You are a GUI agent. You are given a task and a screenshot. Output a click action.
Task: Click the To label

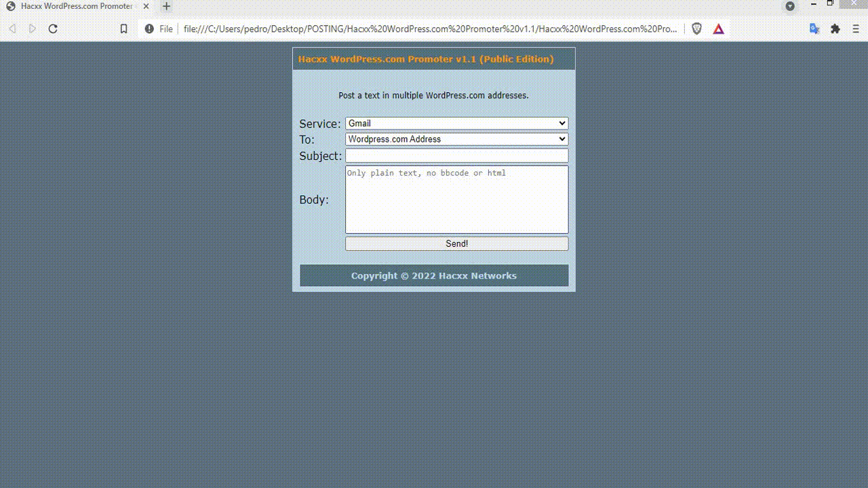307,140
